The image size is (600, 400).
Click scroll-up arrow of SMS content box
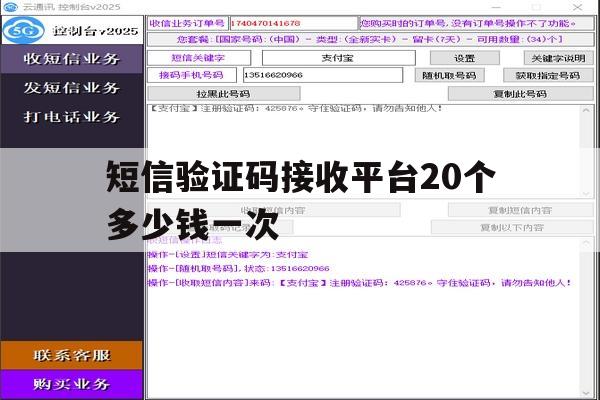tap(586, 111)
